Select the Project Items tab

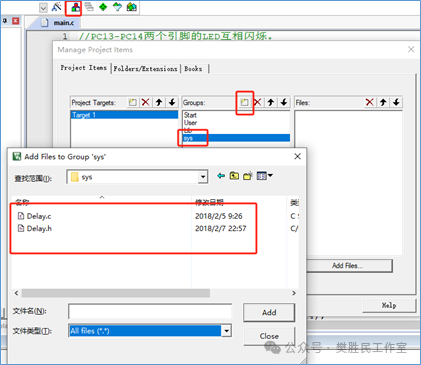click(x=83, y=68)
